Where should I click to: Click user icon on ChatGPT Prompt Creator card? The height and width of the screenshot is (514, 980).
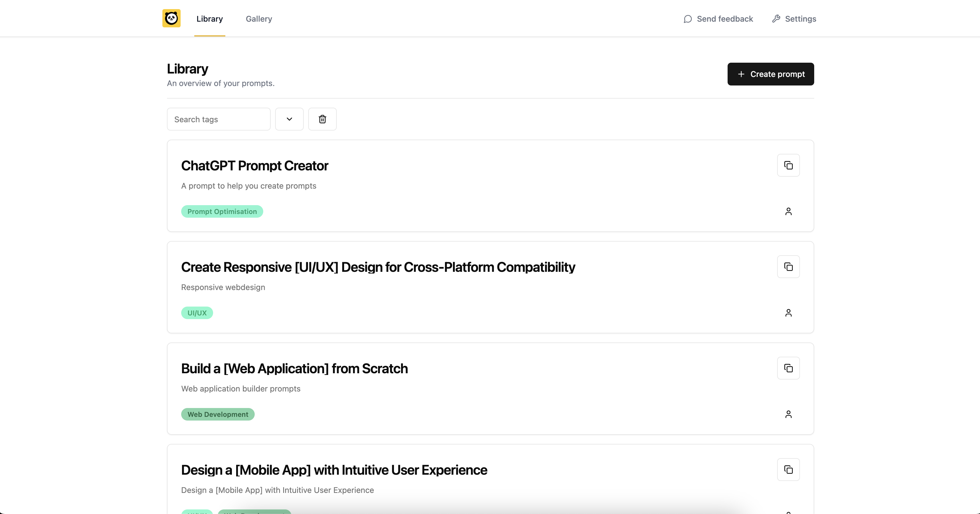(788, 211)
